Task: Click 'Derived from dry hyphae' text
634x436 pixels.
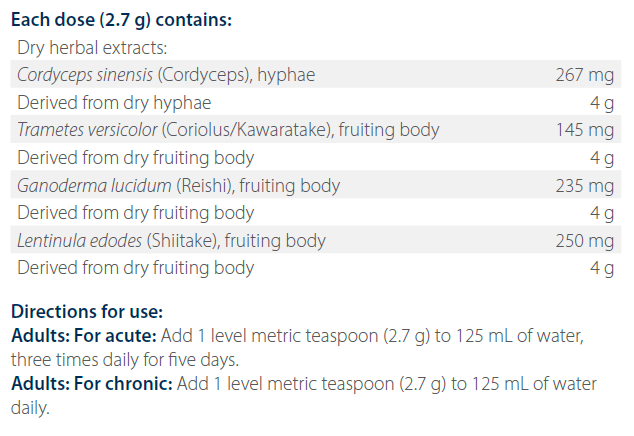Action: pos(114,102)
